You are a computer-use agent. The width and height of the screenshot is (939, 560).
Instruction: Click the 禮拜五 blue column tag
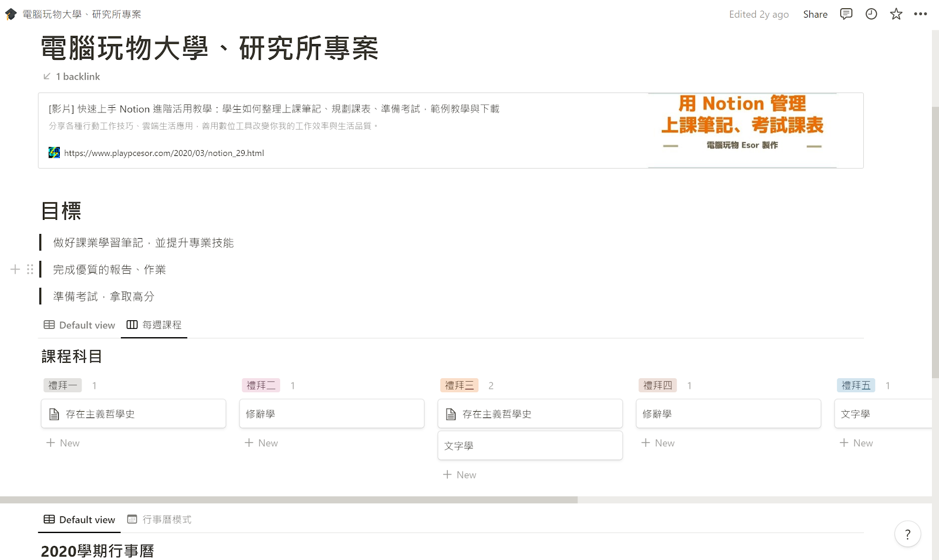[x=856, y=385]
